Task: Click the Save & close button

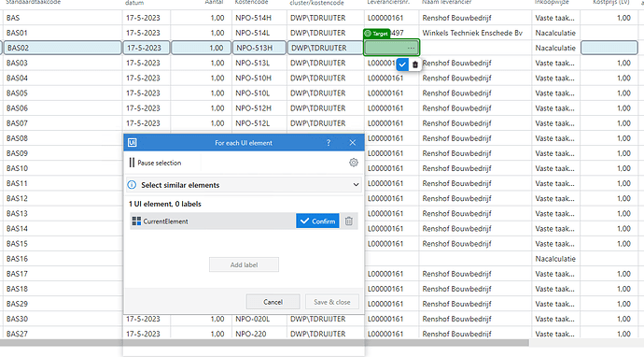Action: [332, 302]
